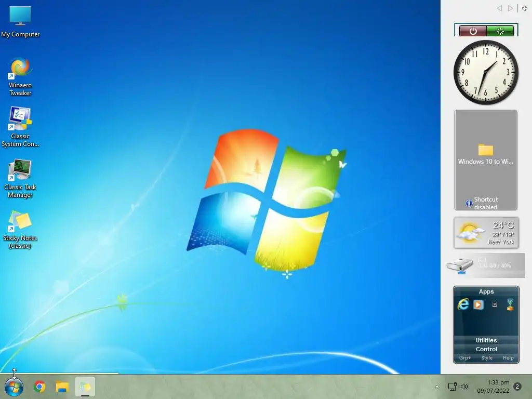Launch the small store bag icon in Apps gadget
This screenshot has height=399, width=532.
click(495, 304)
